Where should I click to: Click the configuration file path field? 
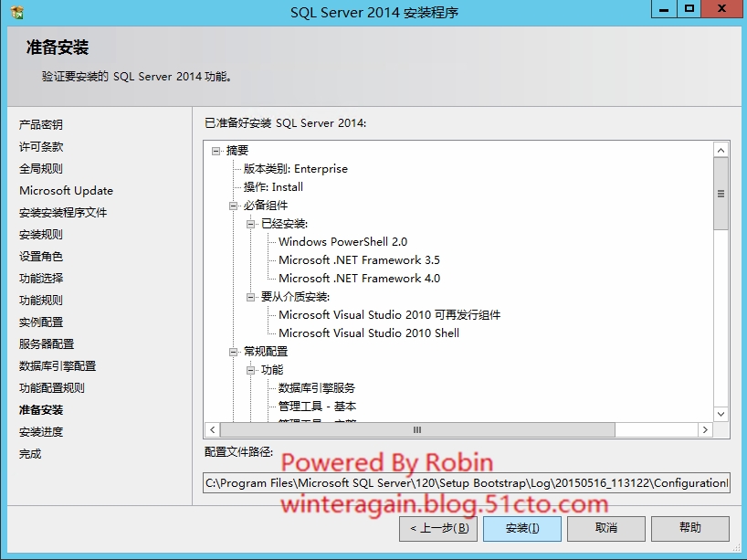pyautogui.click(x=467, y=483)
